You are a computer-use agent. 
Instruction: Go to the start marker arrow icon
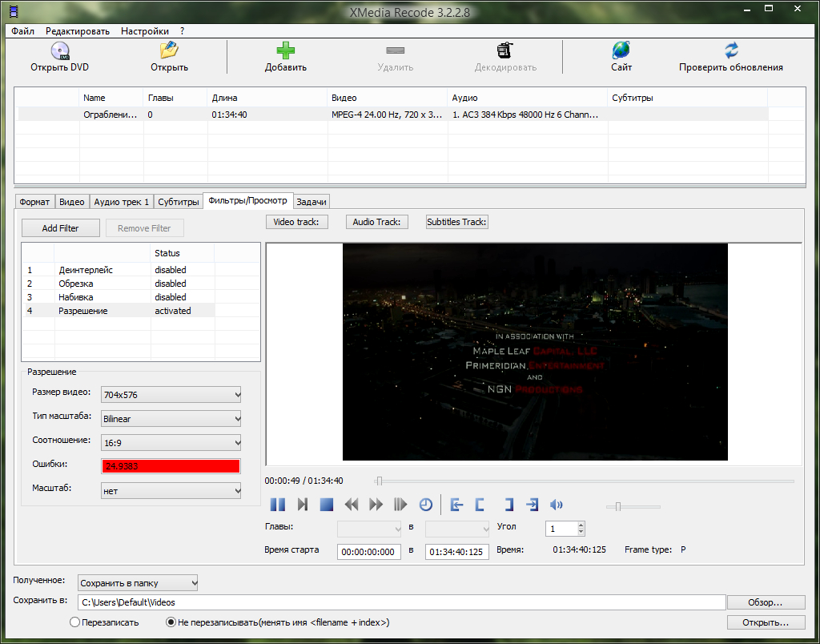point(456,505)
